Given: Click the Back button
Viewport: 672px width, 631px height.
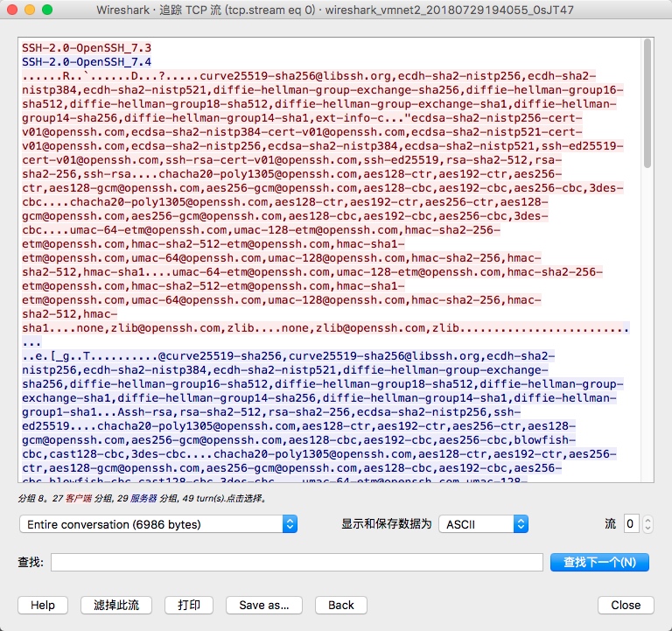Looking at the screenshot, I should point(341,605).
